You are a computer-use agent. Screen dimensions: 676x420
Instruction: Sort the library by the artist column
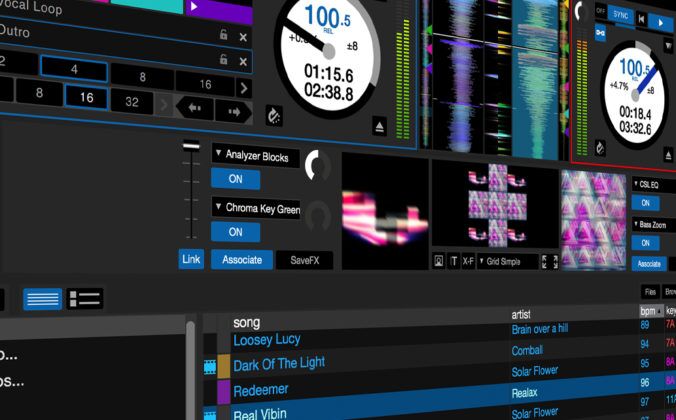tap(521, 314)
